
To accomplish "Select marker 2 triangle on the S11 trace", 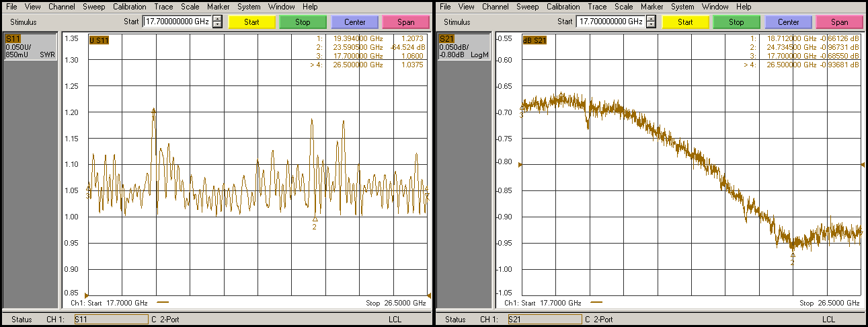I will [315, 219].
